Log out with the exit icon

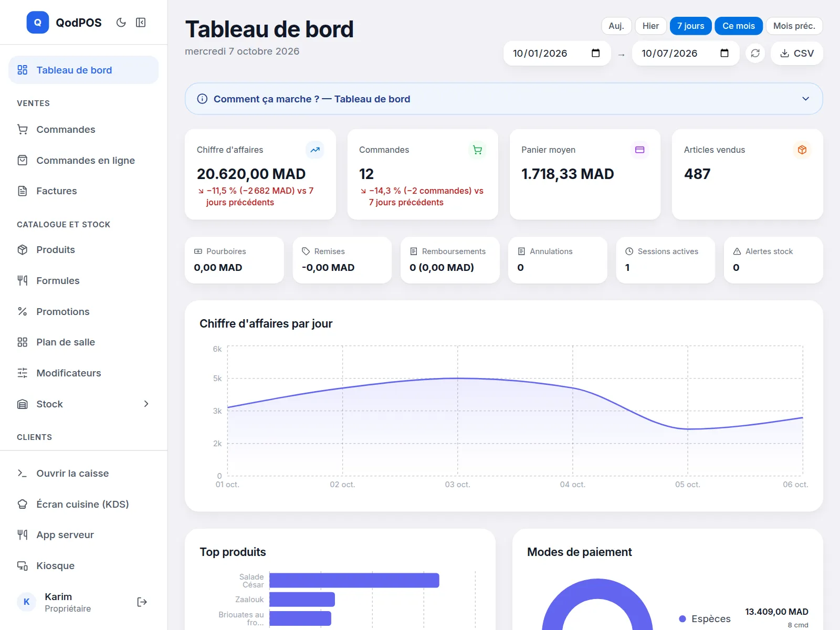coord(142,602)
